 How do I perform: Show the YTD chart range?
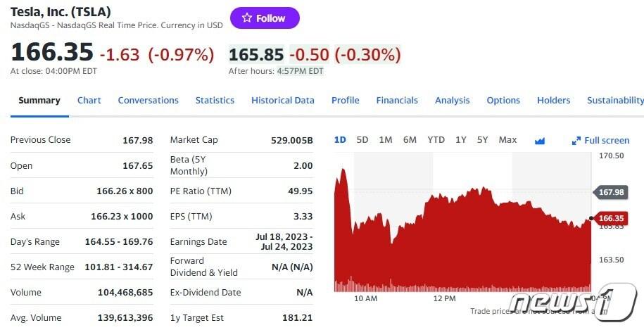click(436, 140)
